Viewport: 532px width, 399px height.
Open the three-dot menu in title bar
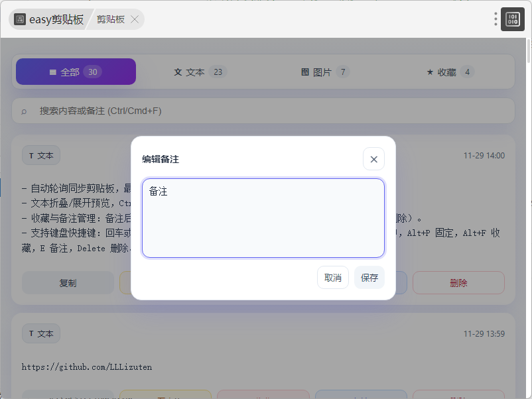point(496,19)
